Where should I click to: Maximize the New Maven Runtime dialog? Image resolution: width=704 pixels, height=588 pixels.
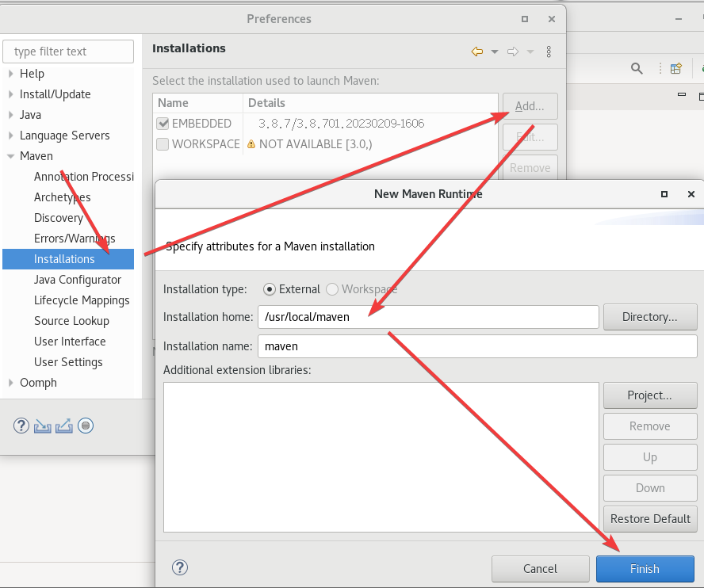click(664, 194)
